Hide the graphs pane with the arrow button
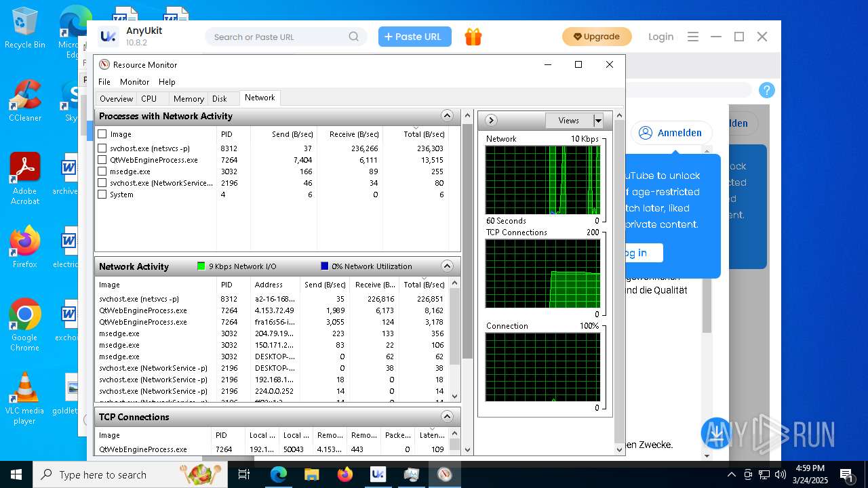The width and height of the screenshot is (868, 488). [x=492, y=121]
